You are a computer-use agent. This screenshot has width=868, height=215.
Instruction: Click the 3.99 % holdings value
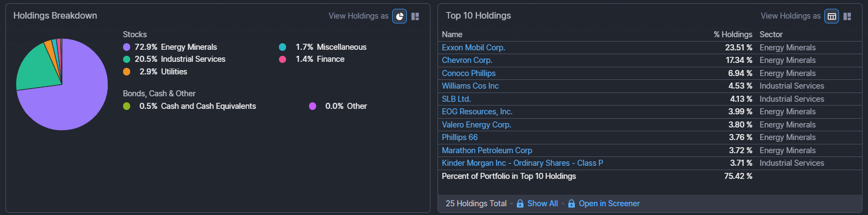740,112
